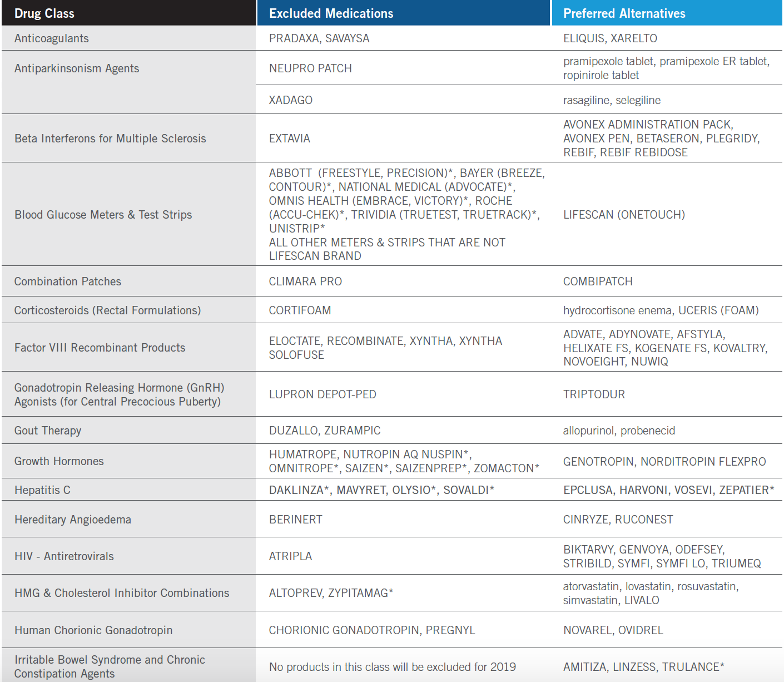Select 'Hepatitis C' row label
This screenshot has width=784, height=682.
pyautogui.click(x=42, y=490)
